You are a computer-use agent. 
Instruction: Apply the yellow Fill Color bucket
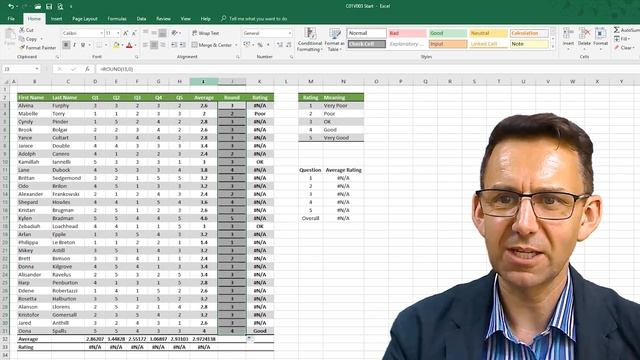tap(116, 45)
